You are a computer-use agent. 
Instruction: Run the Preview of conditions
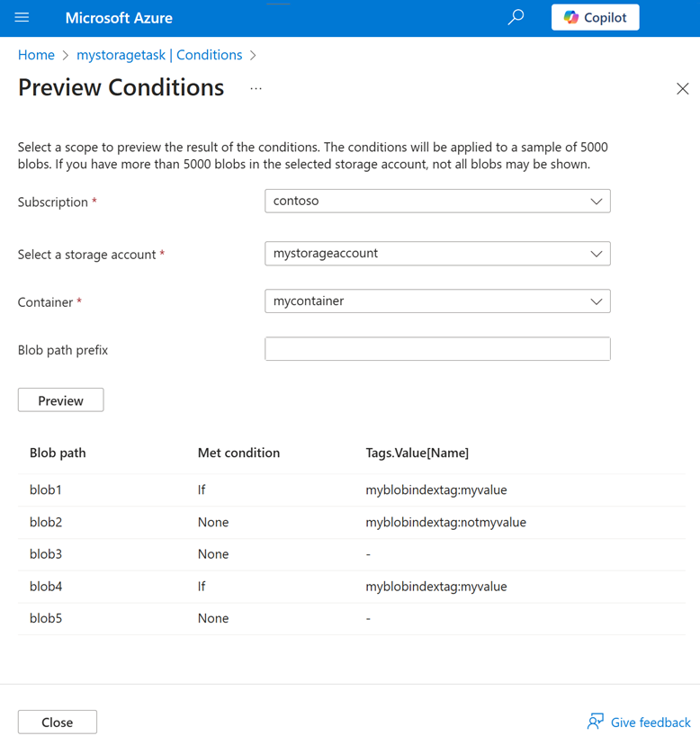(60, 399)
